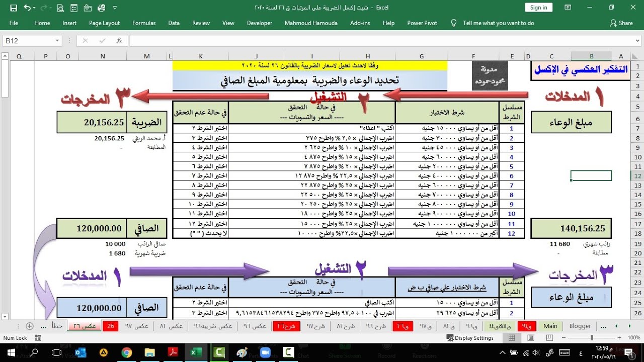Switch to the Insert ribbon tab

(x=69, y=23)
